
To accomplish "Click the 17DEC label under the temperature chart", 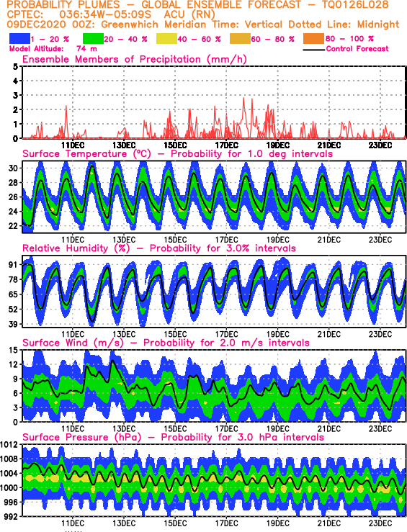I will click(226, 240).
